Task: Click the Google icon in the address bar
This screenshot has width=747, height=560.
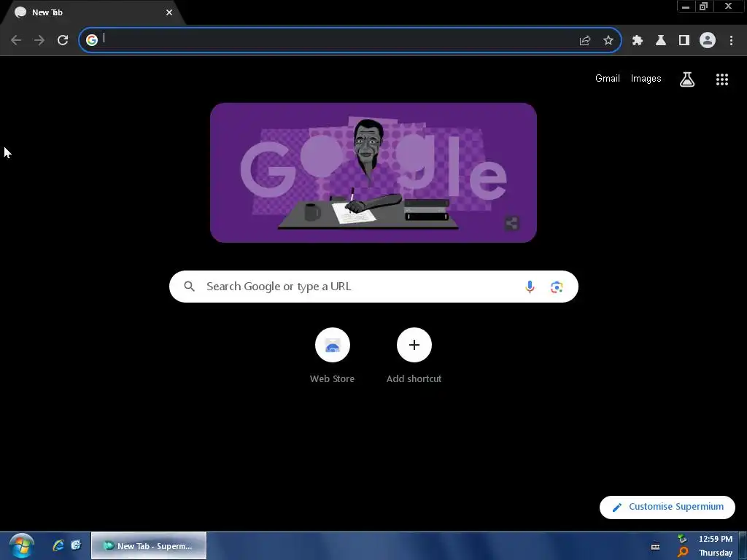Action: point(91,40)
